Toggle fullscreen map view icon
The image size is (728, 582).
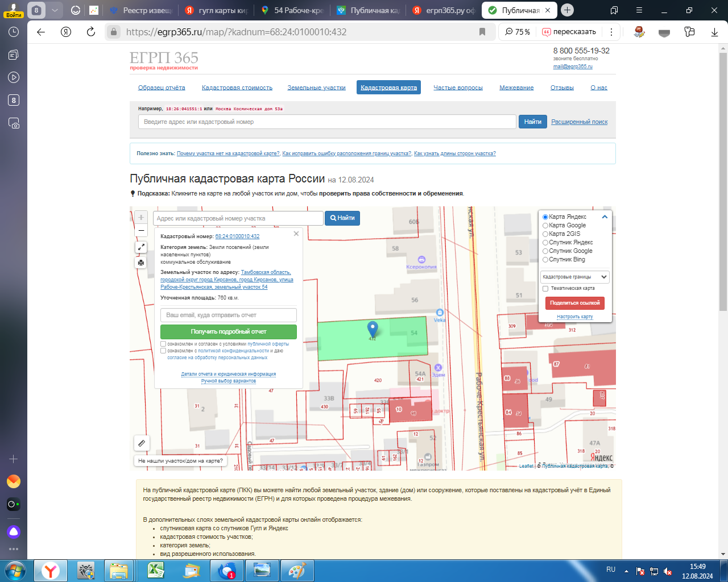[x=141, y=247]
